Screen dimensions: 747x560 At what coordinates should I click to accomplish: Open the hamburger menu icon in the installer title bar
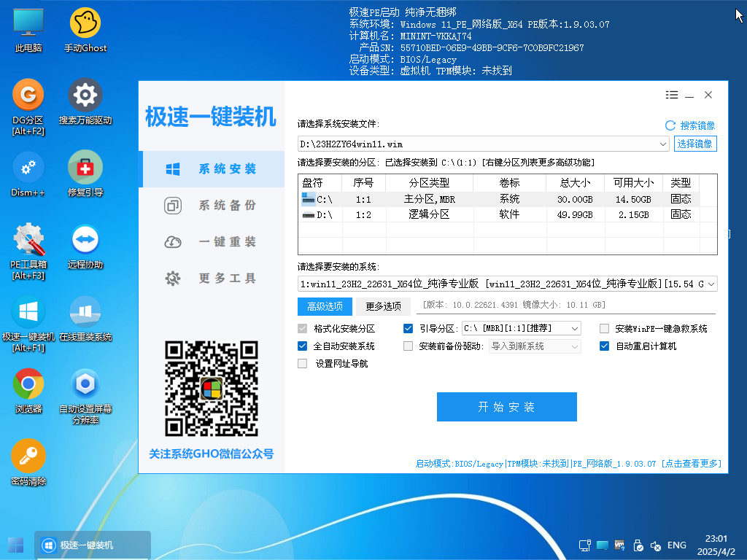[672, 96]
